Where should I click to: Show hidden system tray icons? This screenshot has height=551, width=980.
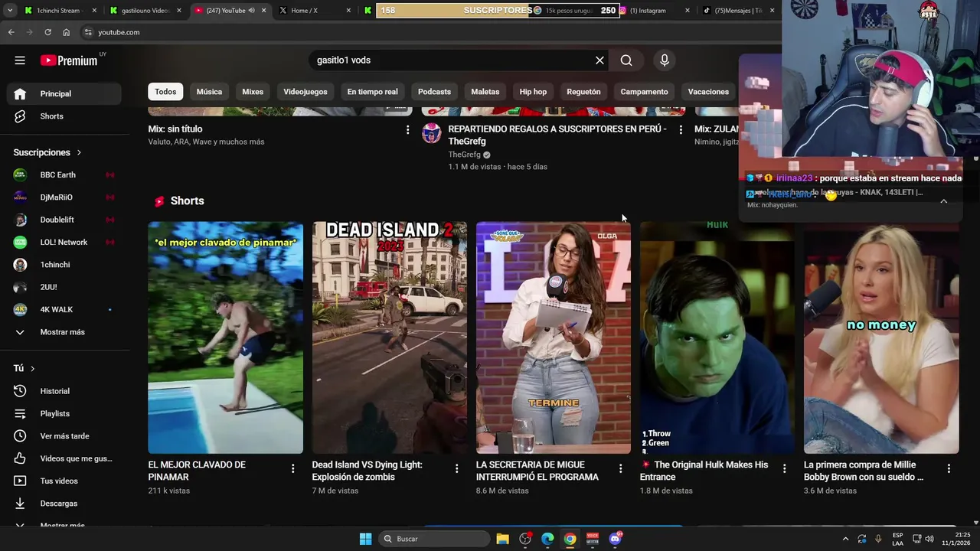click(x=846, y=539)
